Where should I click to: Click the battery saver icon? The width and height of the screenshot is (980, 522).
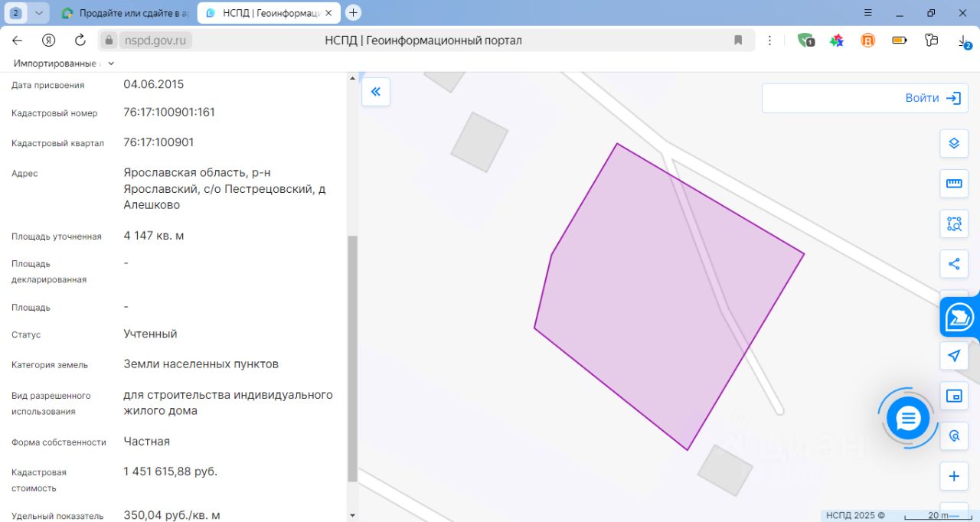900,41
